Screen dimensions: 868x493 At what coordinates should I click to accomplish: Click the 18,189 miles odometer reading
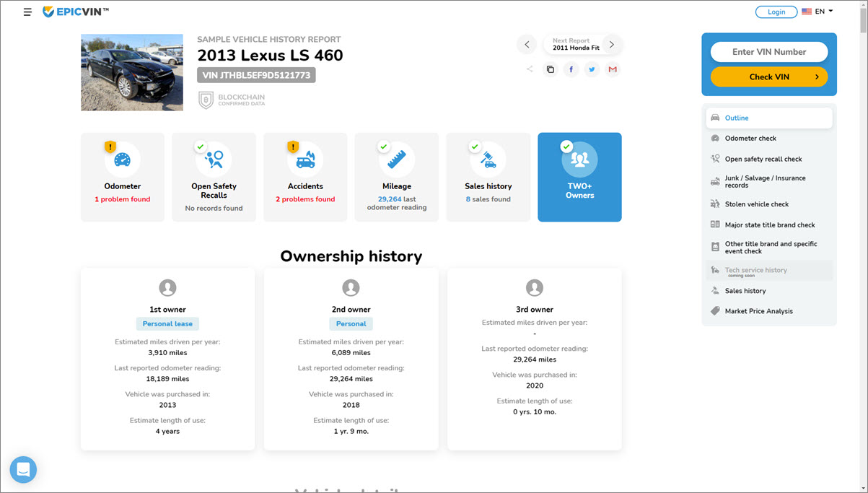[168, 379]
